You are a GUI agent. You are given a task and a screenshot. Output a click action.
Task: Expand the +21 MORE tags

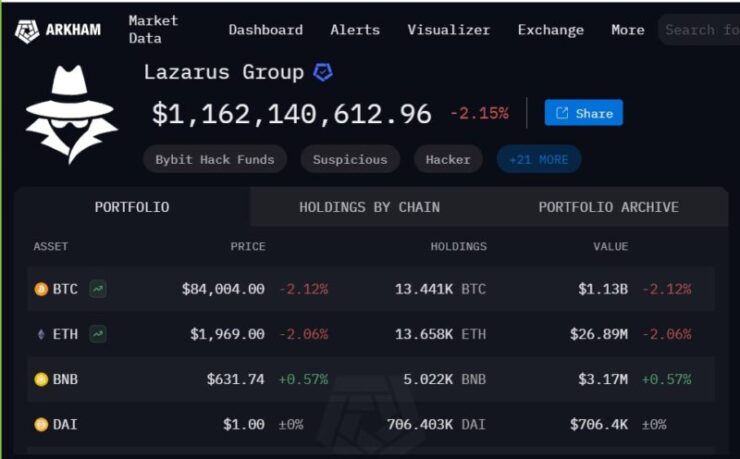click(538, 159)
